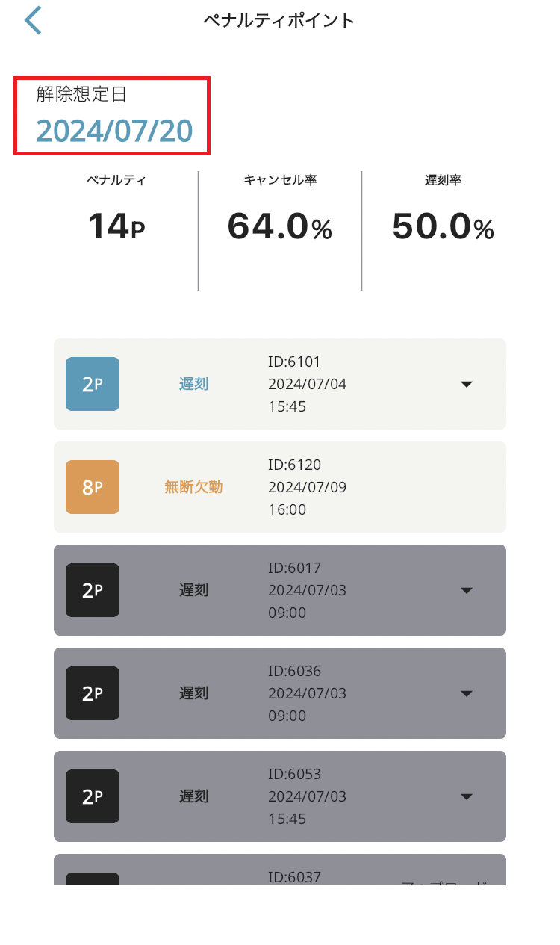Click the black 2P badge for ID:6053

[93, 796]
